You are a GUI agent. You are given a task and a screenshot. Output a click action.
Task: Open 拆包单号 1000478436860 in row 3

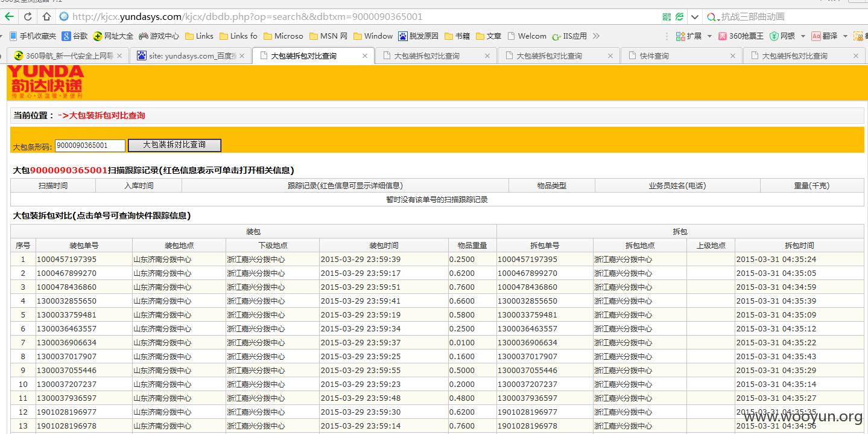(527, 287)
